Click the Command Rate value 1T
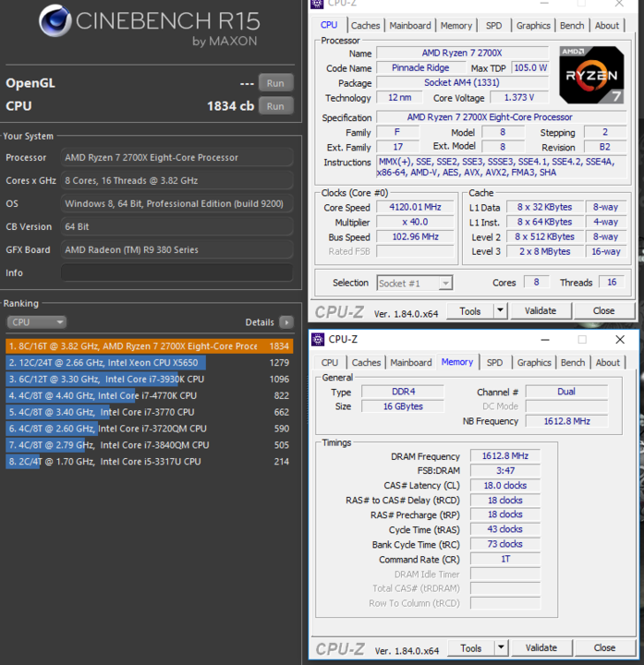Screen dimensions: 644x665 click(505, 559)
